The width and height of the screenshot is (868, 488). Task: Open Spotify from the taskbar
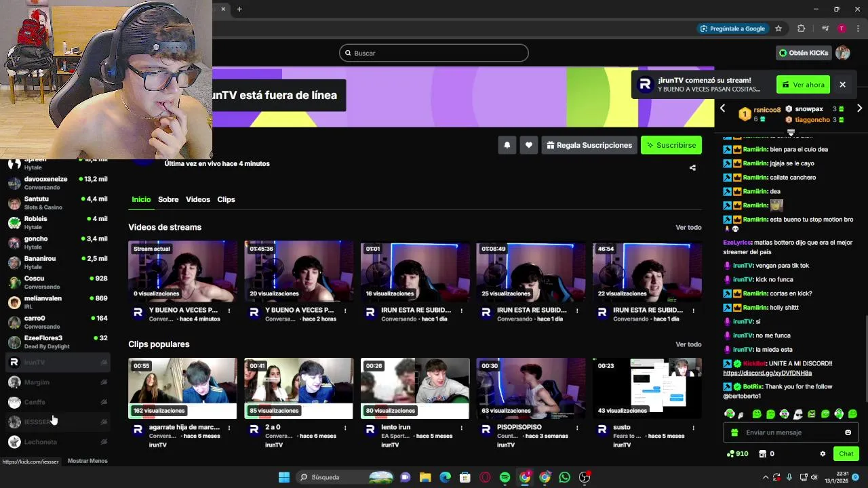pos(505,477)
